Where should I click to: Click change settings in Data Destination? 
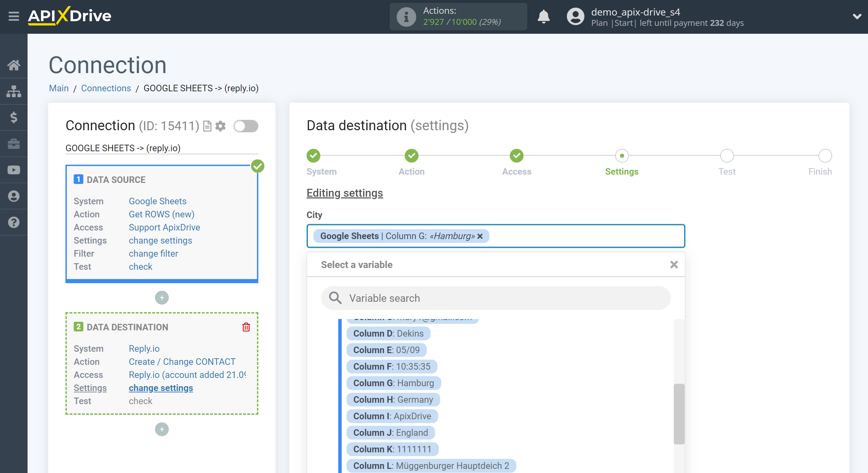coord(161,388)
